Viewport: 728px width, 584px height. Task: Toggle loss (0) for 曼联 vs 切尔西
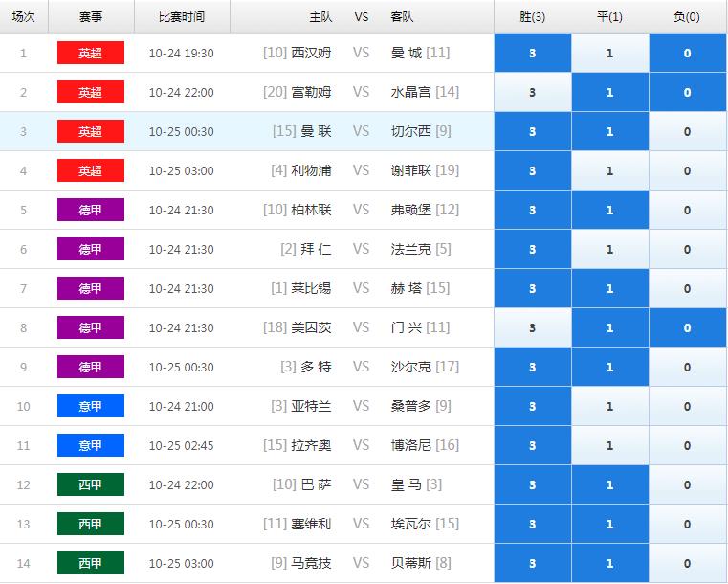[688, 131]
